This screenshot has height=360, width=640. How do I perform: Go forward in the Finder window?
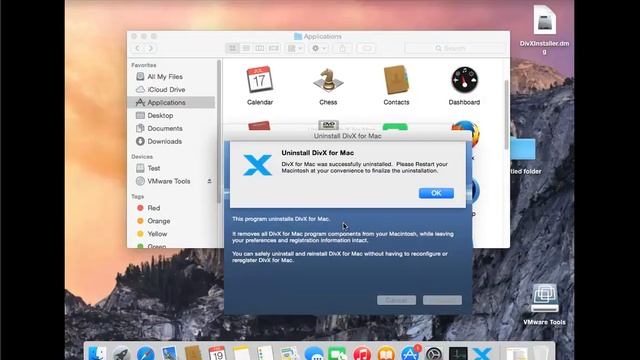click(151, 48)
